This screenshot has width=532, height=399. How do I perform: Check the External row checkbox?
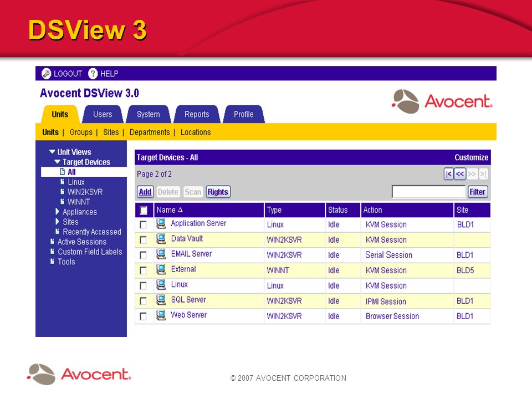tap(143, 270)
